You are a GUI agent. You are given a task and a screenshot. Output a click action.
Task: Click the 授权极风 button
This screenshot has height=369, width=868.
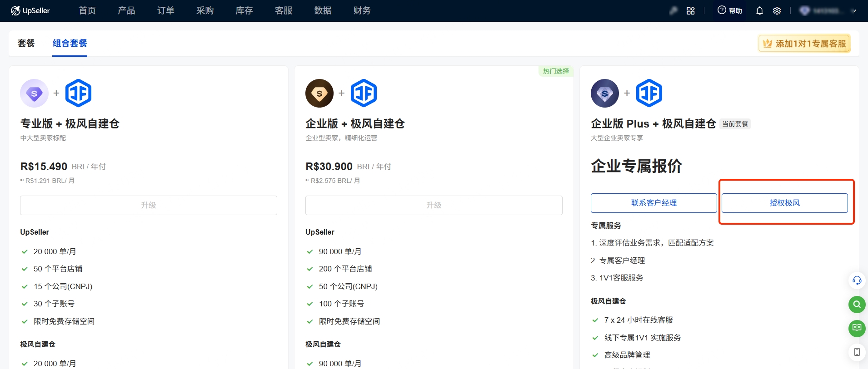point(785,203)
